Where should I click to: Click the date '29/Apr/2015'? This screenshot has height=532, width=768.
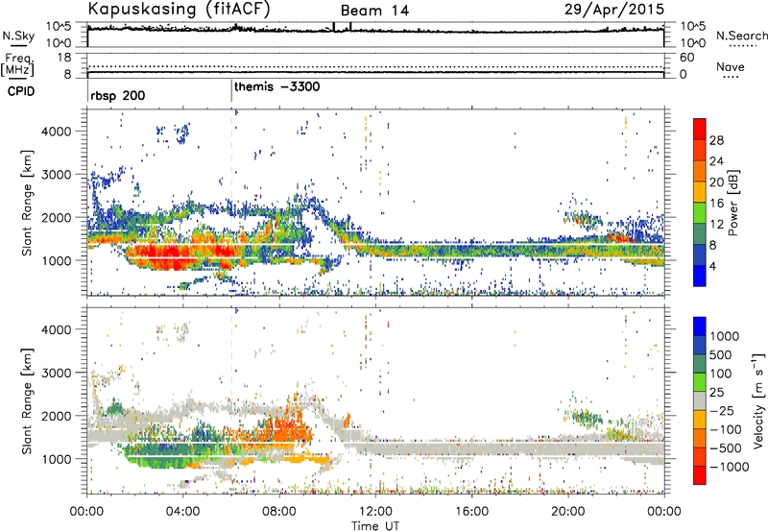pos(614,10)
